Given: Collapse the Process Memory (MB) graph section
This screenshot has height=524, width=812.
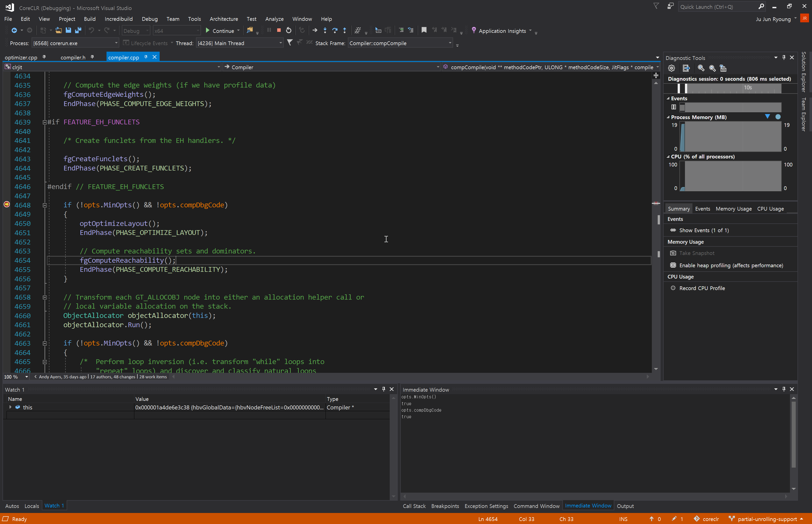Looking at the screenshot, I should (x=668, y=117).
